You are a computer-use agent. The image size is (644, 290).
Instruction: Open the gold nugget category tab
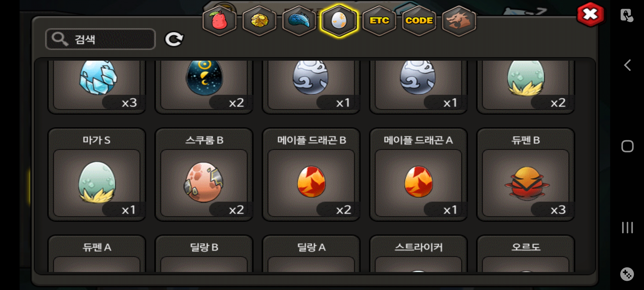(259, 21)
